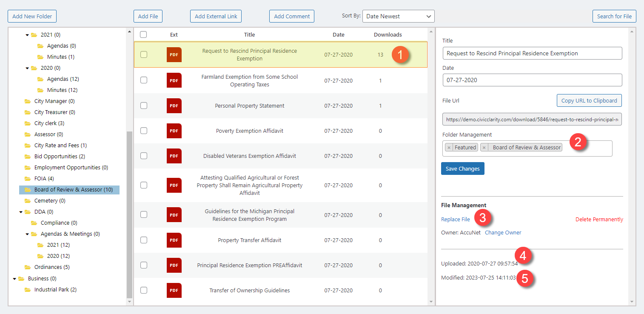Click folder icon next to Compliance

(34, 223)
